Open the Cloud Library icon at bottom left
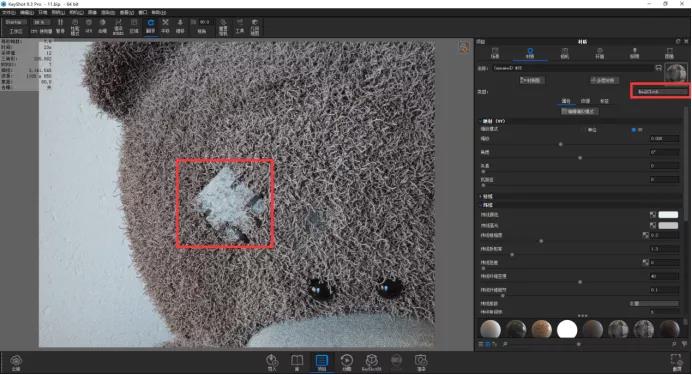The height and width of the screenshot is (375, 692). pyautogui.click(x=16, y=363)
